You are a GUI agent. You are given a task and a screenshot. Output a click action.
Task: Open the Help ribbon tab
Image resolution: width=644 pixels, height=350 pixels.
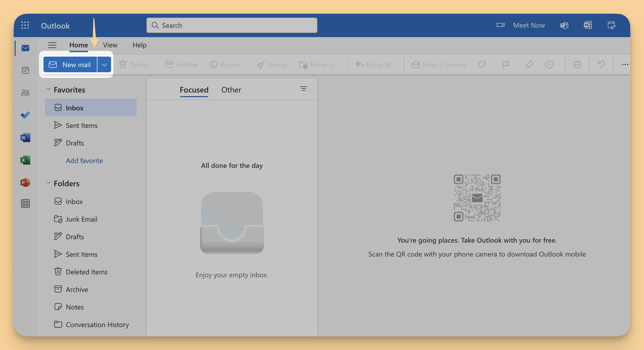(139, 45)
